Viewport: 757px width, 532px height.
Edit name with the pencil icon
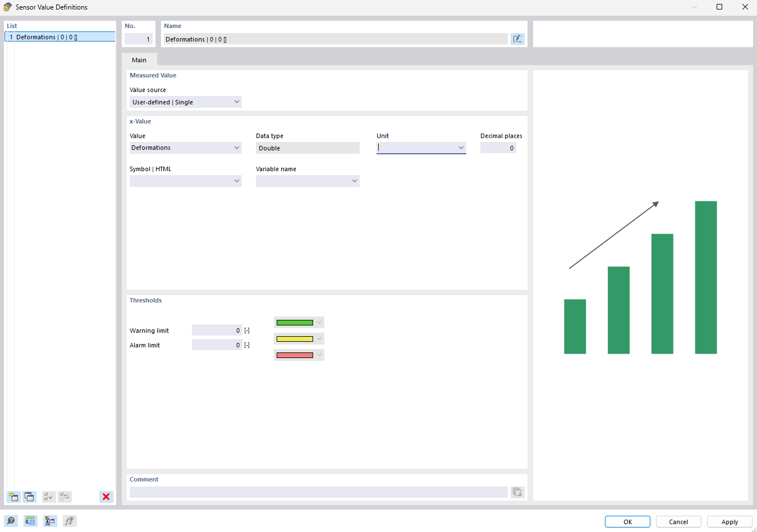coord(517,39)
